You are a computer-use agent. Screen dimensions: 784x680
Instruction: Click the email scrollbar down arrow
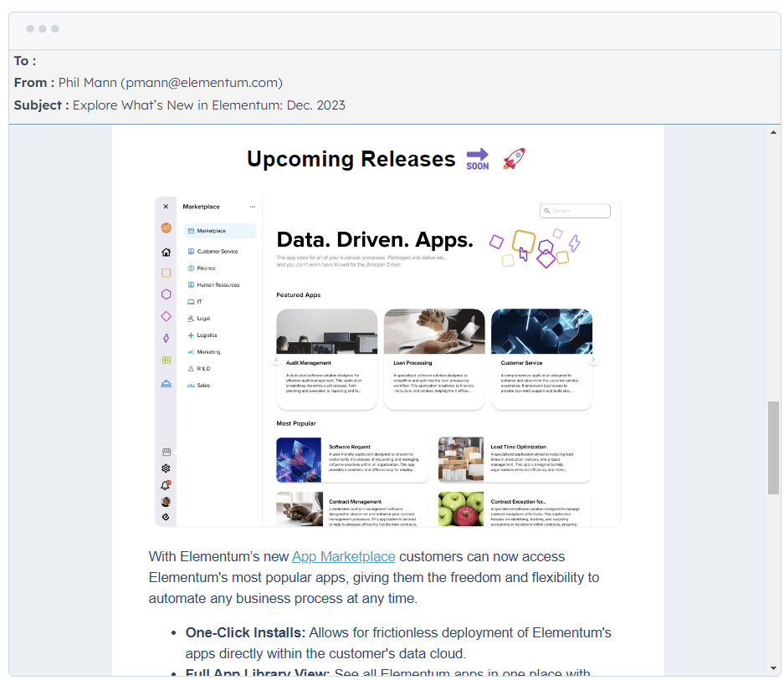[x=773, y=668]
